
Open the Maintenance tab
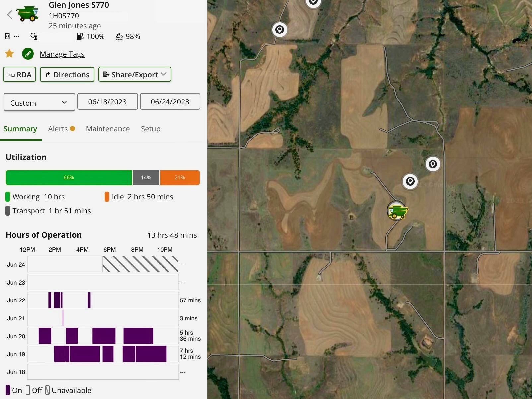pyautogui.click(x=108, y=129)
